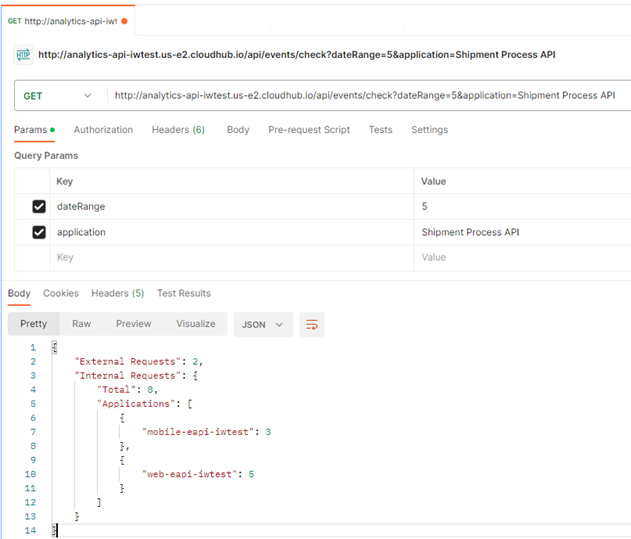Viewport: 631px width, 539px height.
Task: Click the wrap lines icon
Action: coord(312,324)
